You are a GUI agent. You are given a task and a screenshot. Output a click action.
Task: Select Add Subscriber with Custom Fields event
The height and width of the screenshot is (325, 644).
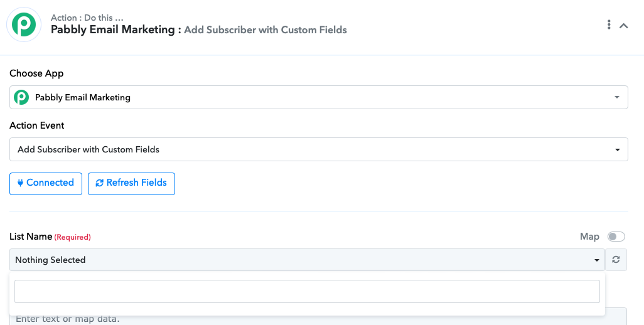coord(319,149)
